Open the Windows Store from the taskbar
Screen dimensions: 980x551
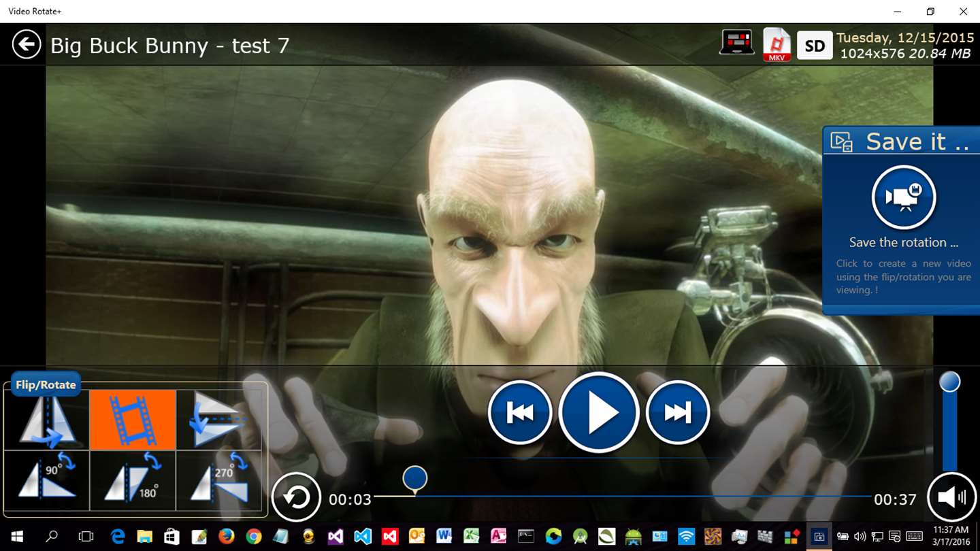point(172,537)
